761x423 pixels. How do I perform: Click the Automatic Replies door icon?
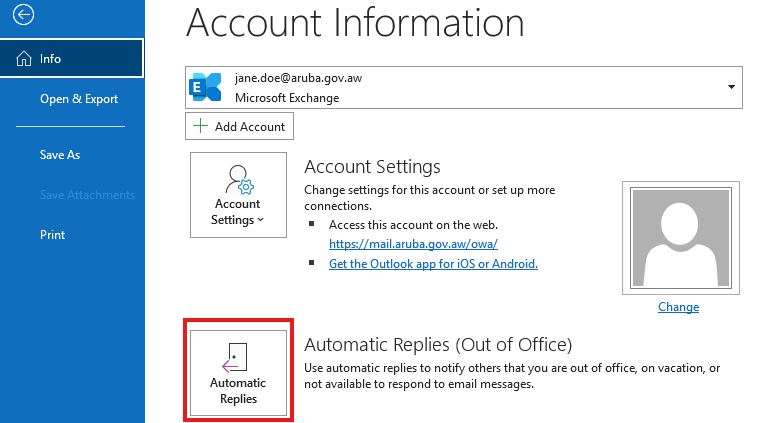[x=238, y=357]
